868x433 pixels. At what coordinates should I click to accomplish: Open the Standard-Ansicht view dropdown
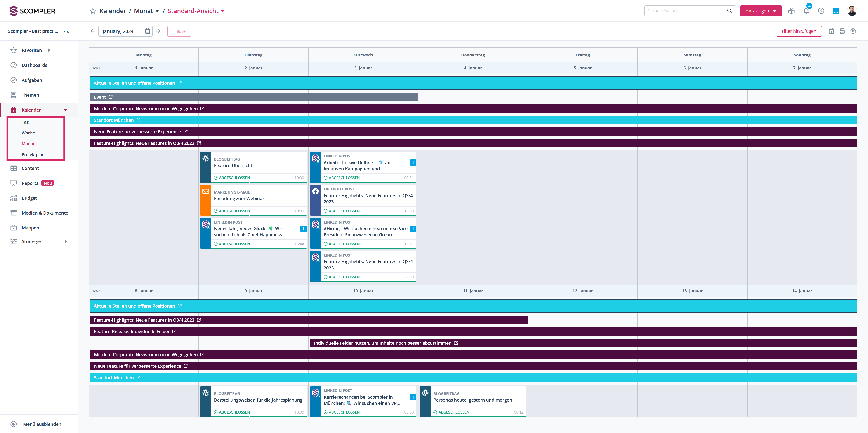point(196,11)
